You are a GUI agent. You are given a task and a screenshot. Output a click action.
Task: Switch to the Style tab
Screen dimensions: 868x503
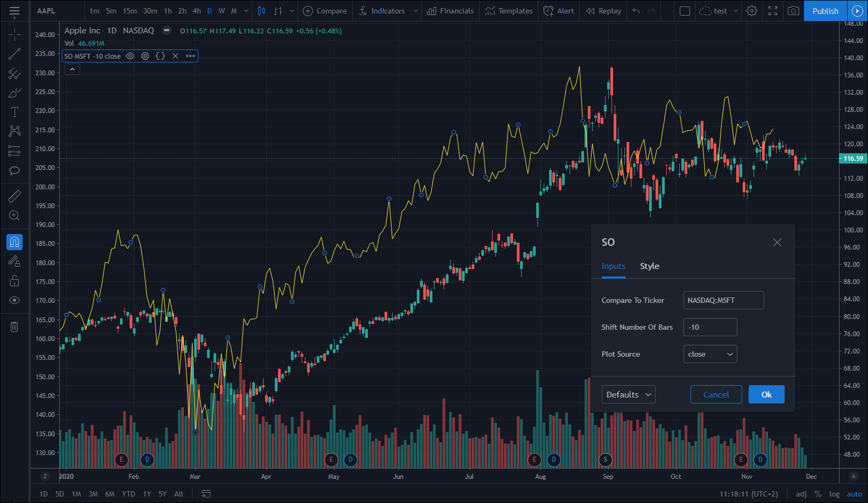click(649, 266)
